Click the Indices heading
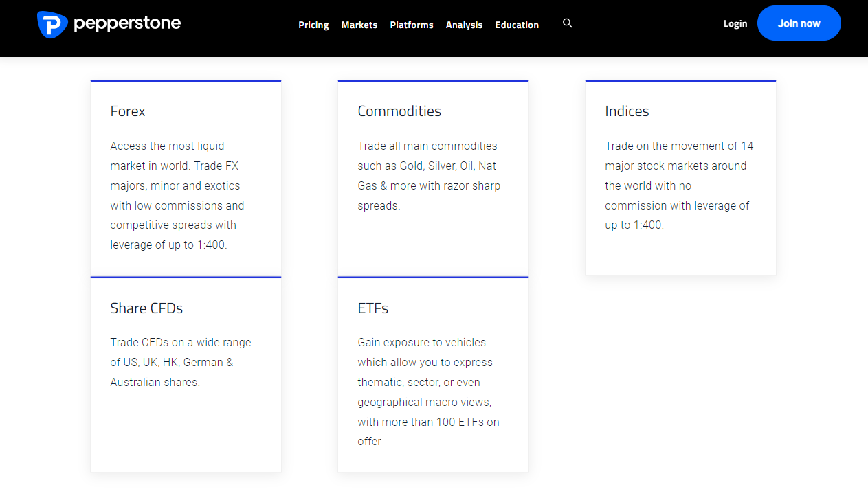868x498 pixels. point(627,111)
